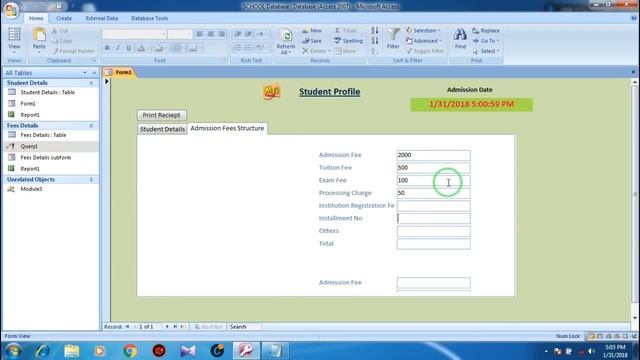
Task: Open Chrome from the taskbar
Action: click(x=130, y=351)
